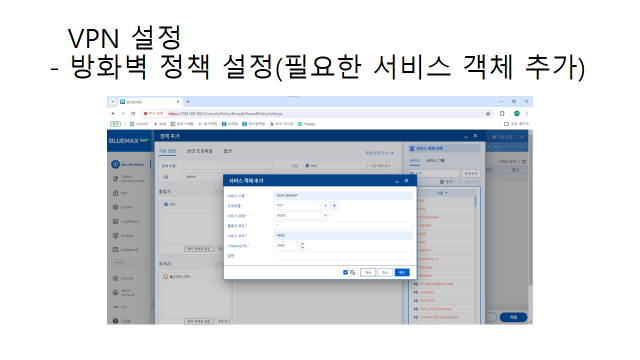Click the description input field in dialog
This screenshot has height=360, width=640.
click(343, 256)
